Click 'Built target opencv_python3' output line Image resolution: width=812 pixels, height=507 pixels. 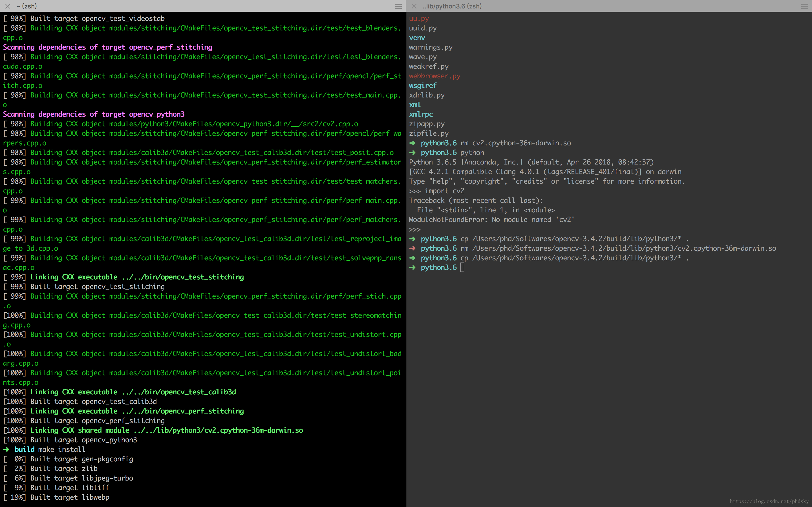click(x=70, y=440)
